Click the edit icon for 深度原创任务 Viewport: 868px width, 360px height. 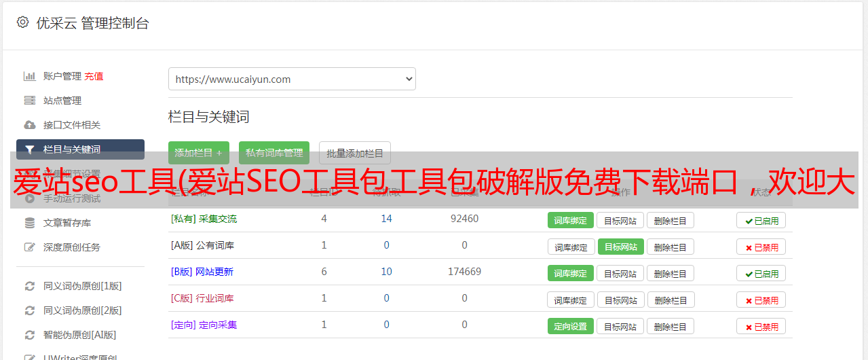pos(30,247)
